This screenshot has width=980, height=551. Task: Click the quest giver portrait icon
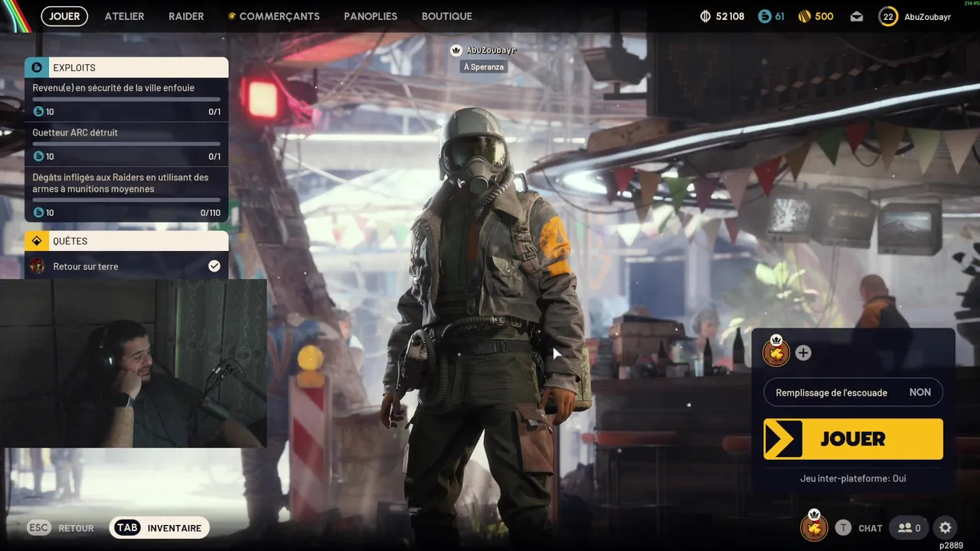pos(37,266)
